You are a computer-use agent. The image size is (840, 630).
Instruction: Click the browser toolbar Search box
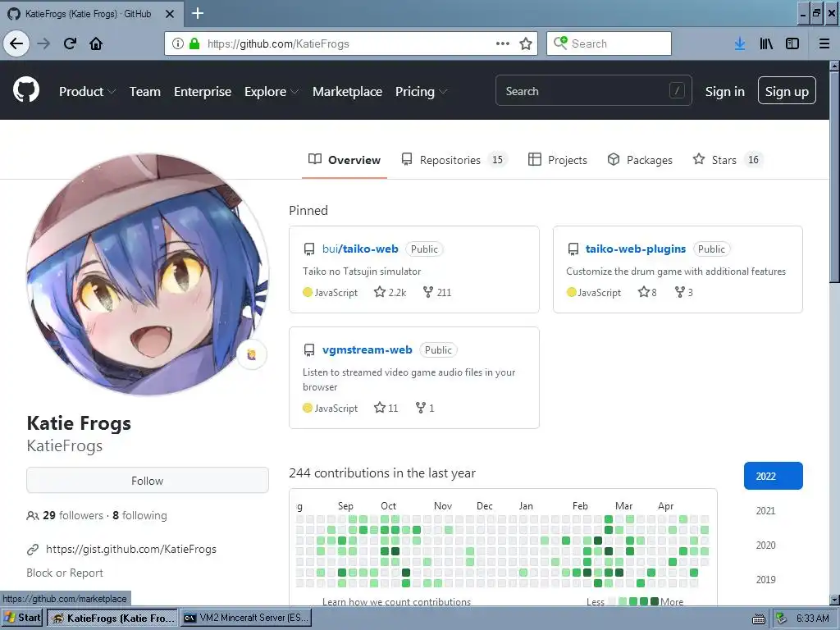[609, 43]
